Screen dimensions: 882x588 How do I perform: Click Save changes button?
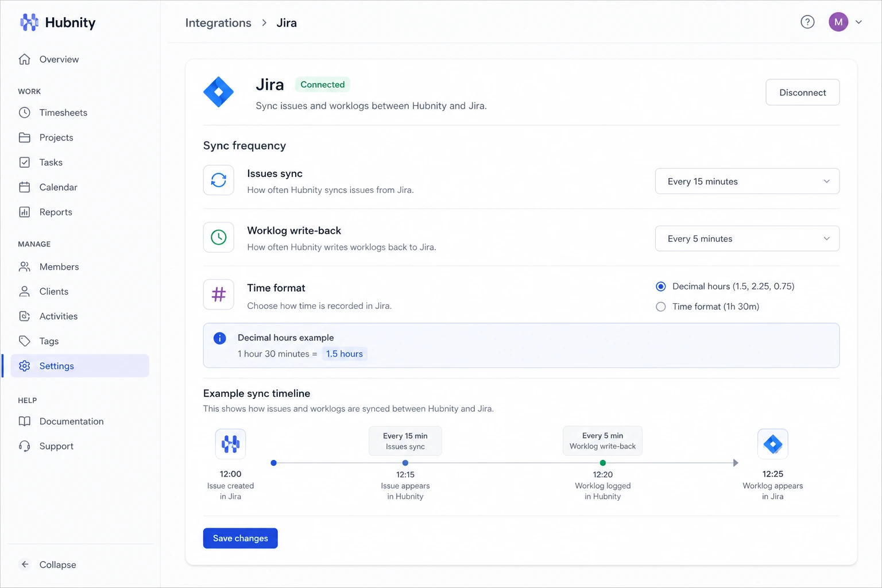tap(241, 538)
